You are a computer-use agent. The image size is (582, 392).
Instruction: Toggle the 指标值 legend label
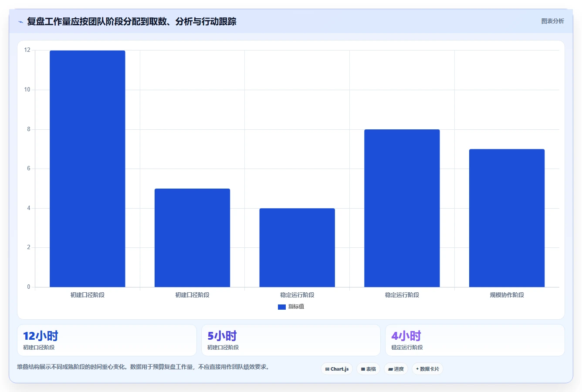point(296,307)
